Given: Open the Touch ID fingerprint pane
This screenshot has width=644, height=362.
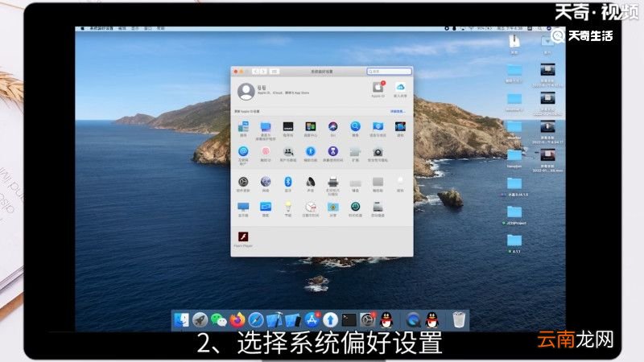Looking at the screenshot, I should pos(266,151).
